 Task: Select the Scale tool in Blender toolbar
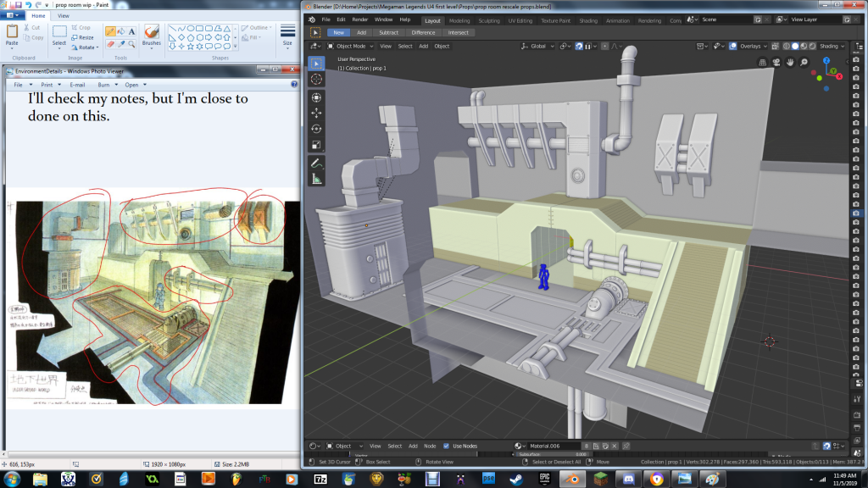point(317,145)
